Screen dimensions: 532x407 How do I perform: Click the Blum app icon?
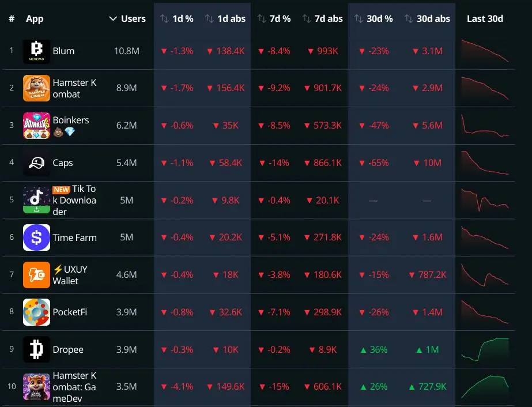(36, 51)
